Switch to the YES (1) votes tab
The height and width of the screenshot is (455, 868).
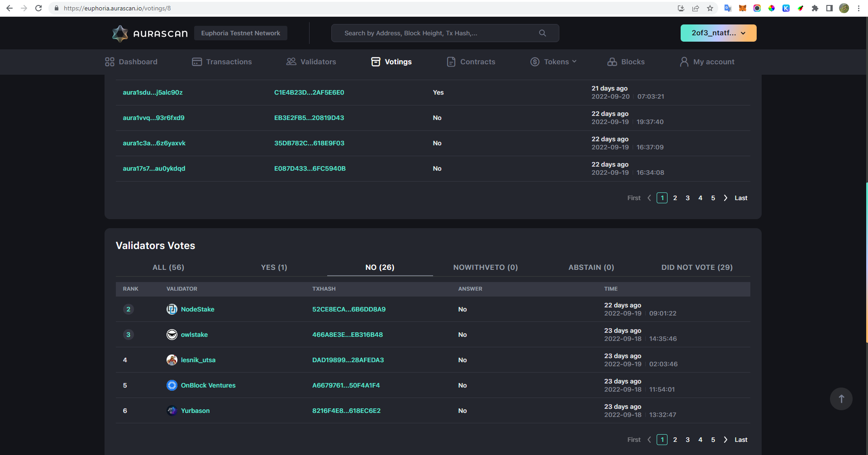274,267
